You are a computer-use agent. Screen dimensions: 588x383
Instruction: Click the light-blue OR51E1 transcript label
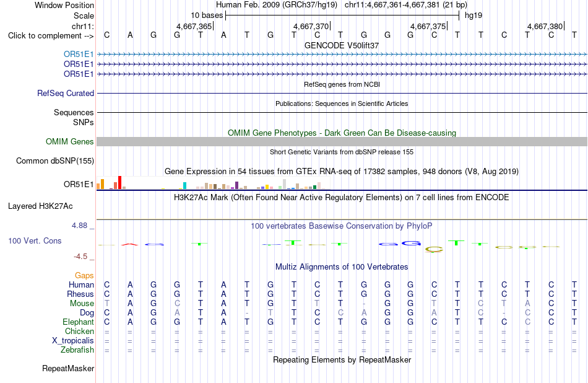(79, 55)
